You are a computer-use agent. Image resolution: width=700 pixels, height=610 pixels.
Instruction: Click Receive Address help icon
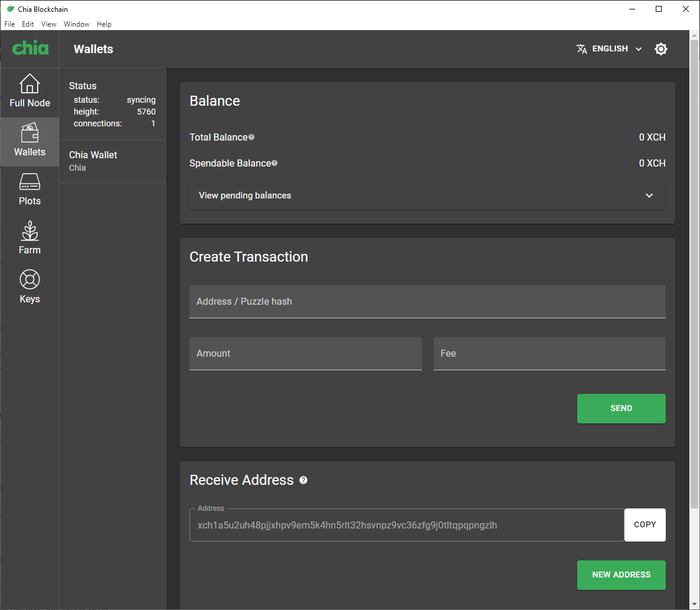[x=303, y=480]
